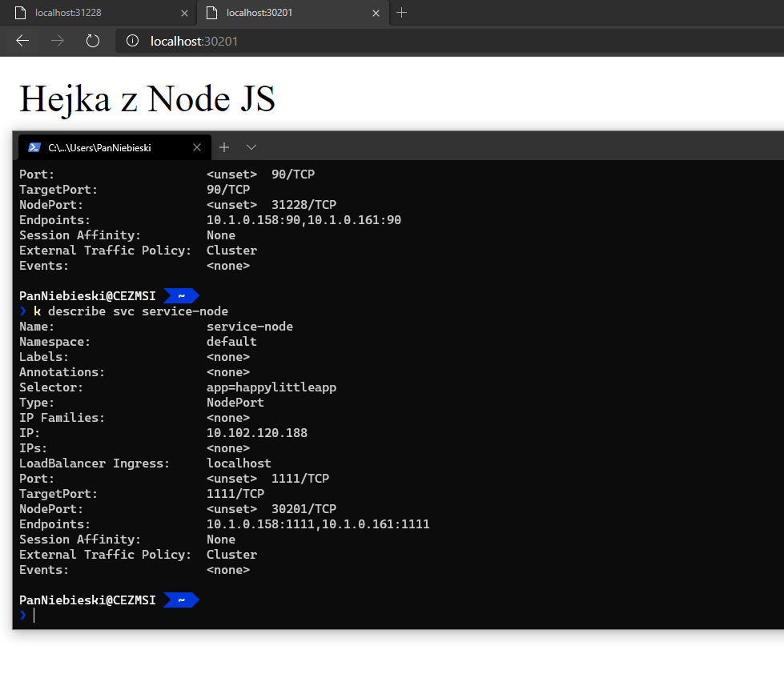Click the page icon on localhost:31228 tab

pyautogui.click(x=21, y=13)
